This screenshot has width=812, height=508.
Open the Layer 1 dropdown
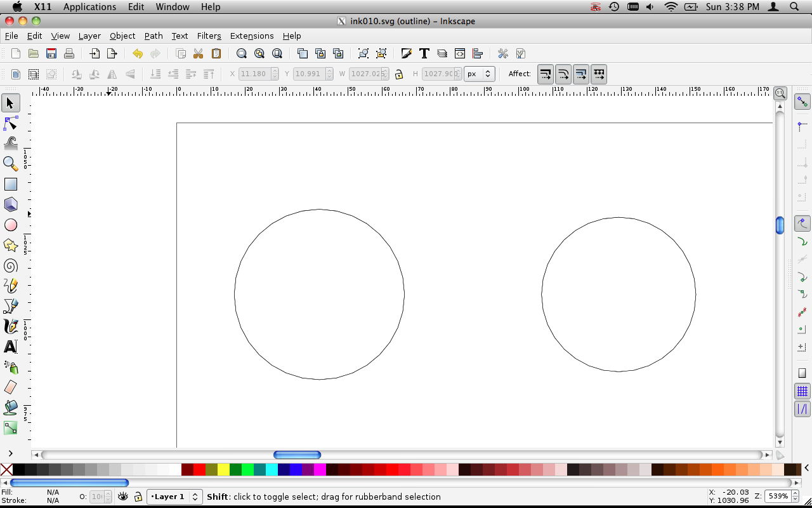pos(174,497)
